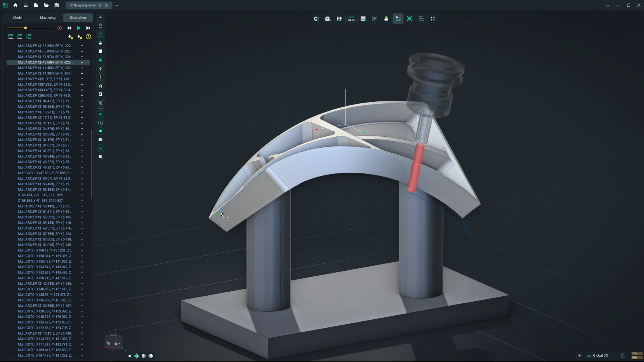
Task: Go to next error marker
Action: point(80,37)
